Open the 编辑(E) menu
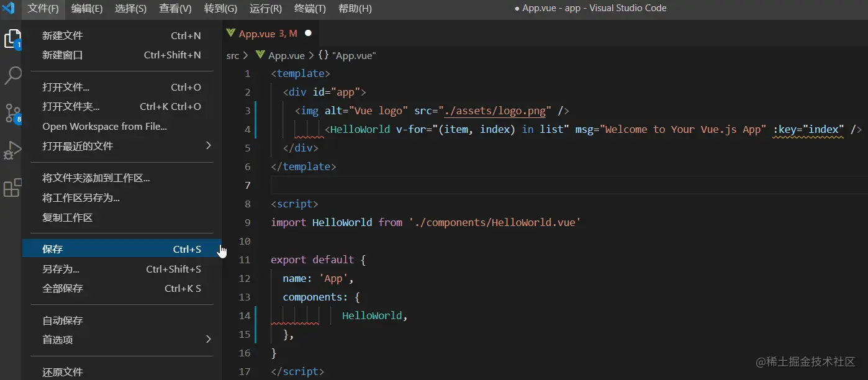Screen dimensions: 868x380 point(87,9)
